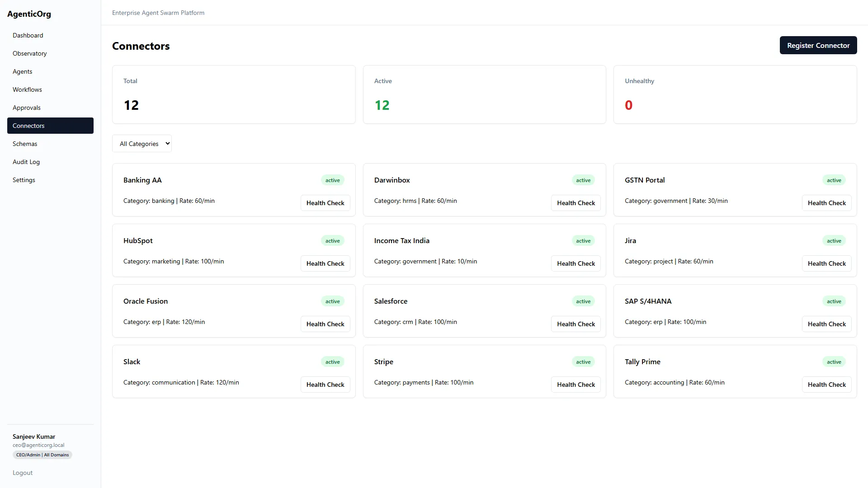Click the active badge on Stripe
The height and width of the screenshot is (488, 868).
583,362
